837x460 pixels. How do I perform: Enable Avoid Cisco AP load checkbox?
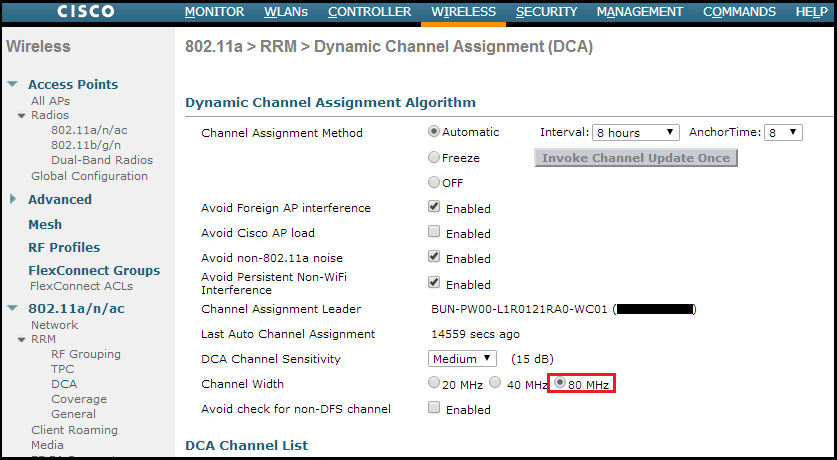[x=434, y=232]
